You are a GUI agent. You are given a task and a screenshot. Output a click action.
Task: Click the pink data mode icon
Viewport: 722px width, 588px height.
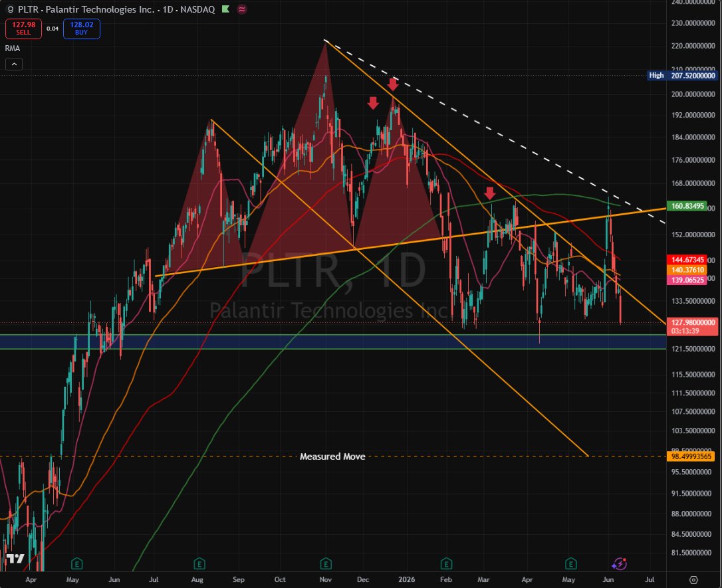click(x=242, y=9)
